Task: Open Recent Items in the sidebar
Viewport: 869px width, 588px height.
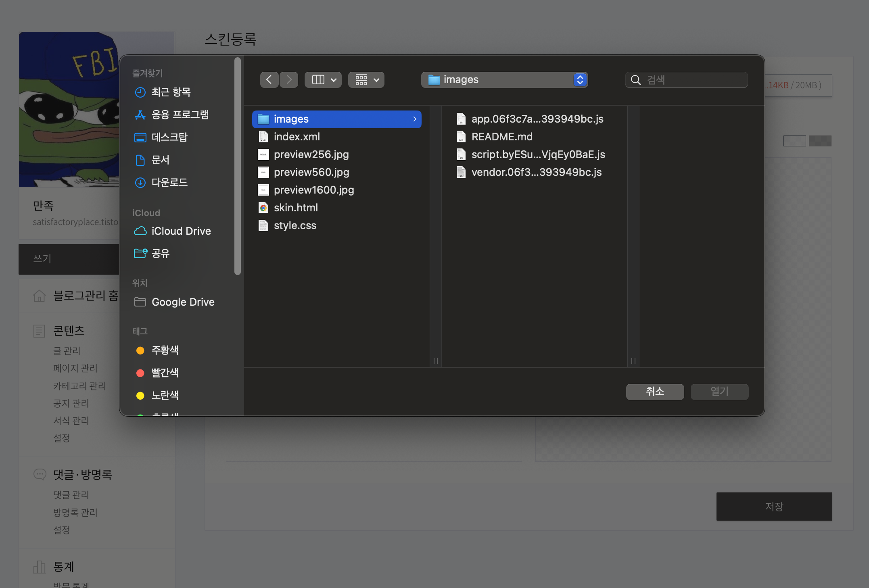Action: point(171,92)
